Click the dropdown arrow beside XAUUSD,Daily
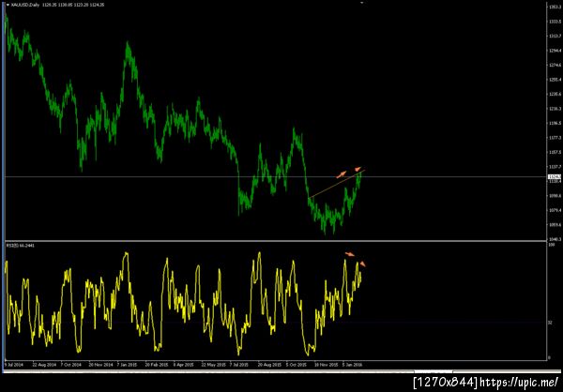 pyautogui.click(x=8, y=6)
